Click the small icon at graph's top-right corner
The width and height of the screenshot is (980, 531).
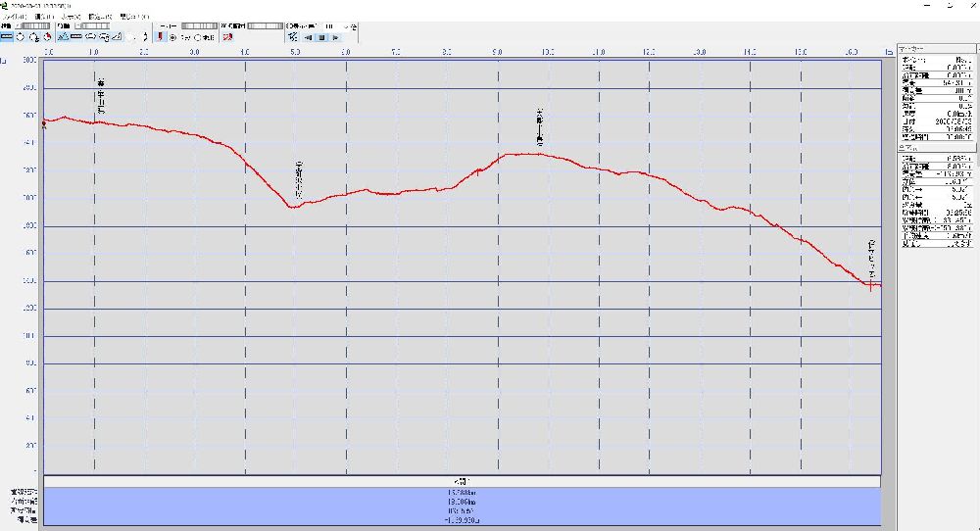(888, 50)
